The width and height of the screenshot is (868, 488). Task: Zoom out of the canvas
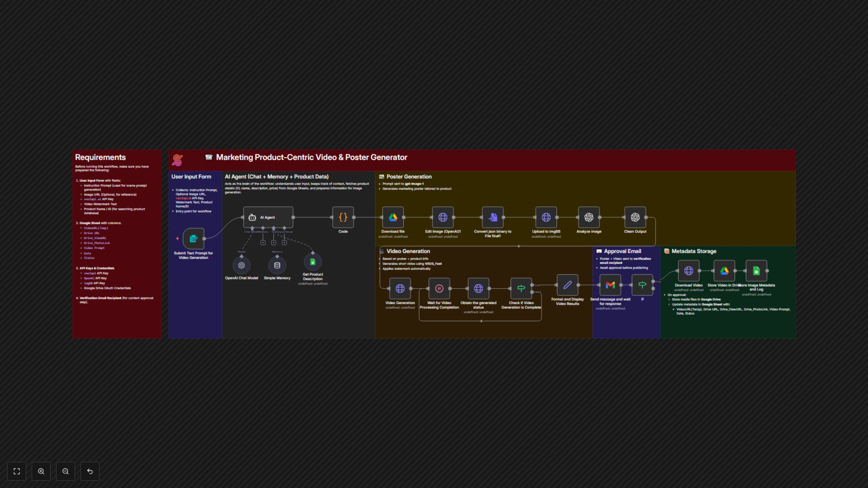point(65,471)
